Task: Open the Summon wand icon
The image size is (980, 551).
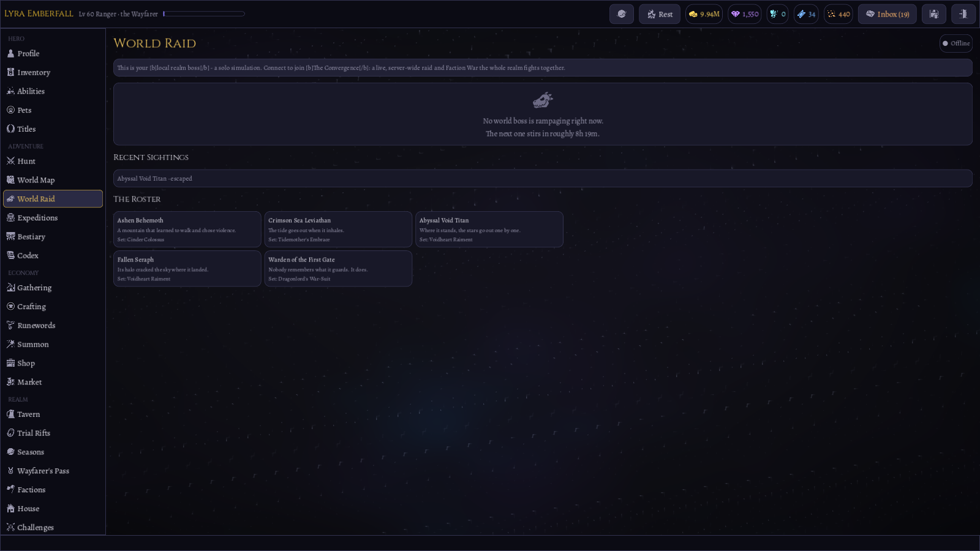Action: tap(10, 344)
